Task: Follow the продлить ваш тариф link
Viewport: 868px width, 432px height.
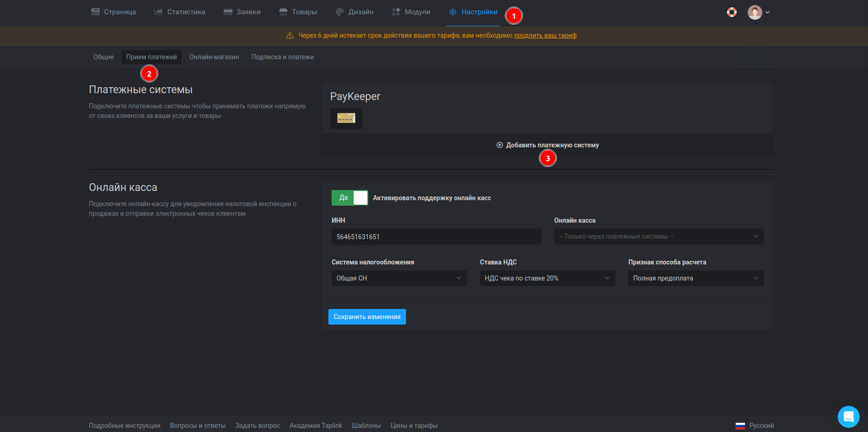Action: (x=545, y=35)
